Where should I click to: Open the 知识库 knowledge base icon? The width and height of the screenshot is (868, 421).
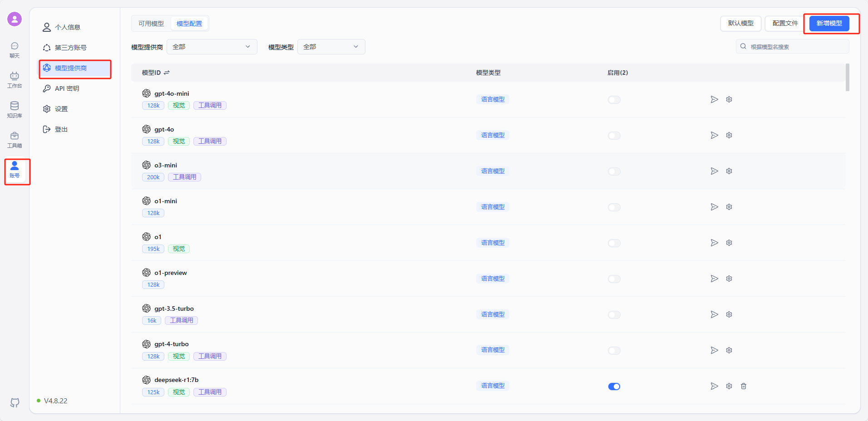coord(15,110)
